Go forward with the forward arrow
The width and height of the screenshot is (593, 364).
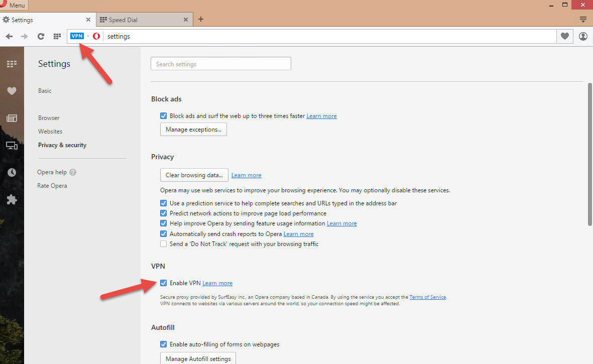click(25, 36)
